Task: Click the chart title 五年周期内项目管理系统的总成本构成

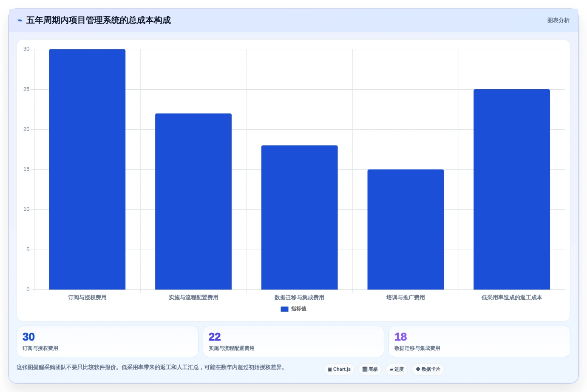Action: click(x=99, y=20)
